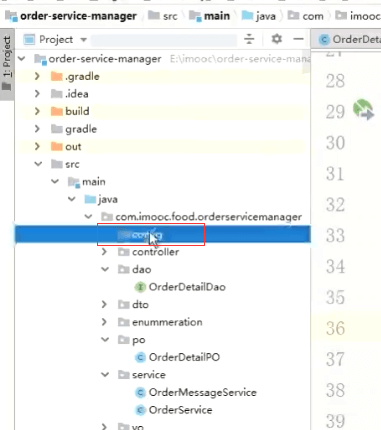Select the dto package icon
The height and width of the screenshot is (430, 381).
(124, 304)
